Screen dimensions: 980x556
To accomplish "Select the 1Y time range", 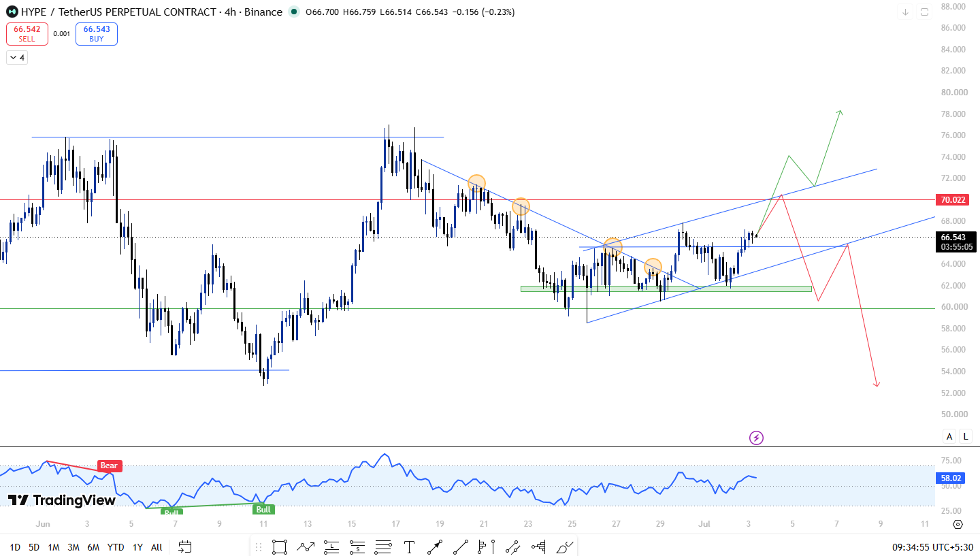I will (x=137, y=546).
